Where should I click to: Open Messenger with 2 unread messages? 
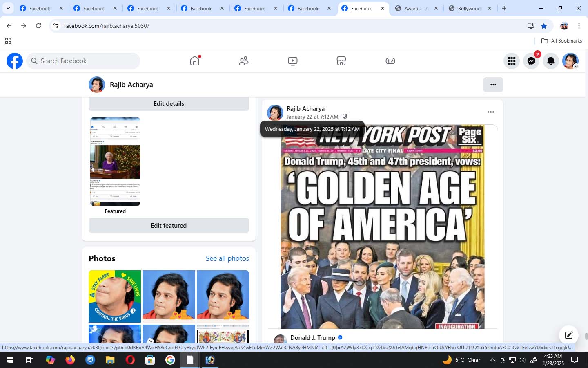click(x=531, y=61)
